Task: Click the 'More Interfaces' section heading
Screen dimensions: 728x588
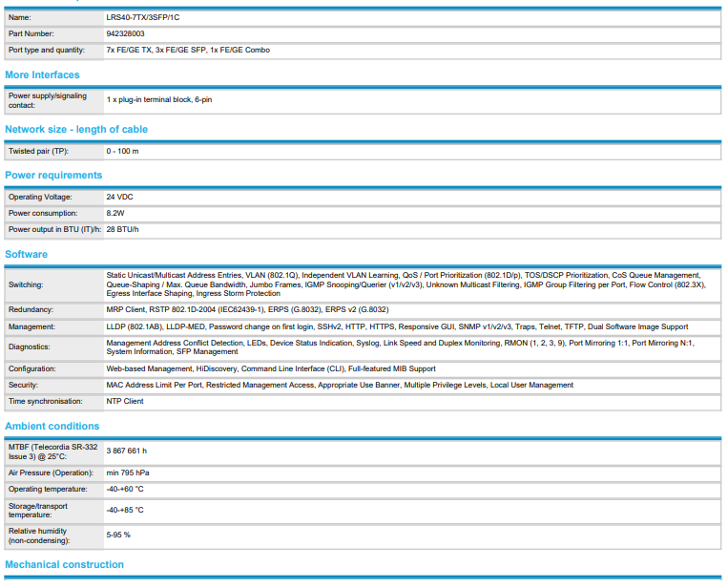Action: pyautogui.click(x=42, y=74)
